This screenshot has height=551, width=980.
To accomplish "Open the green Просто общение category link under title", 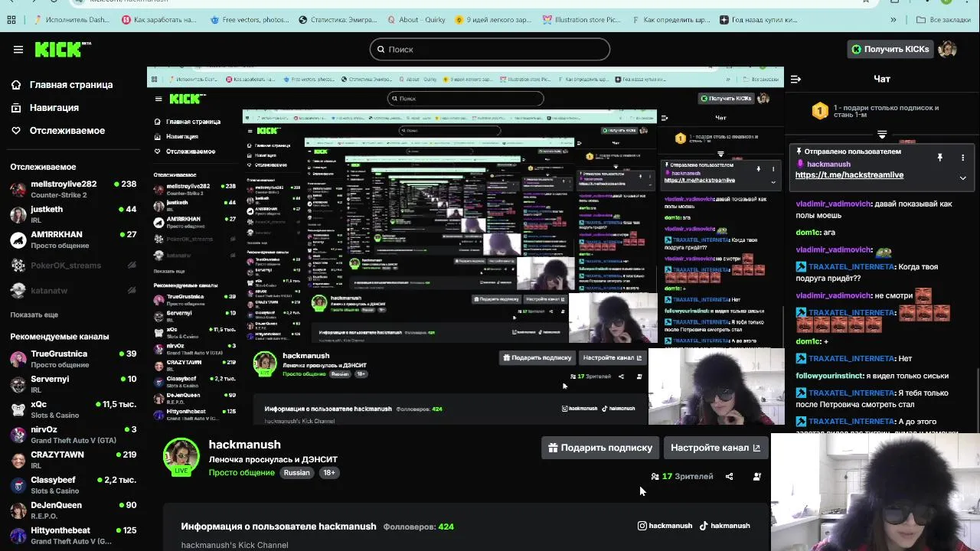I will tap(241, 473).
